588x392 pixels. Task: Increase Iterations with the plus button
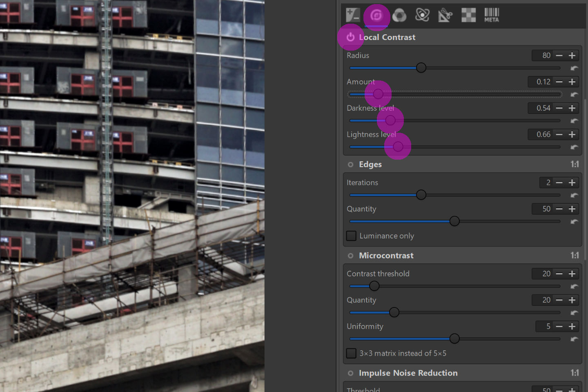(572, 183)
